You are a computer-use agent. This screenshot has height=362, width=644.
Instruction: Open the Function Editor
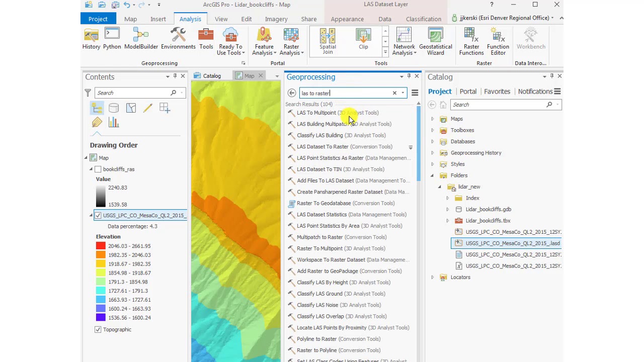(x=498, y=42)
